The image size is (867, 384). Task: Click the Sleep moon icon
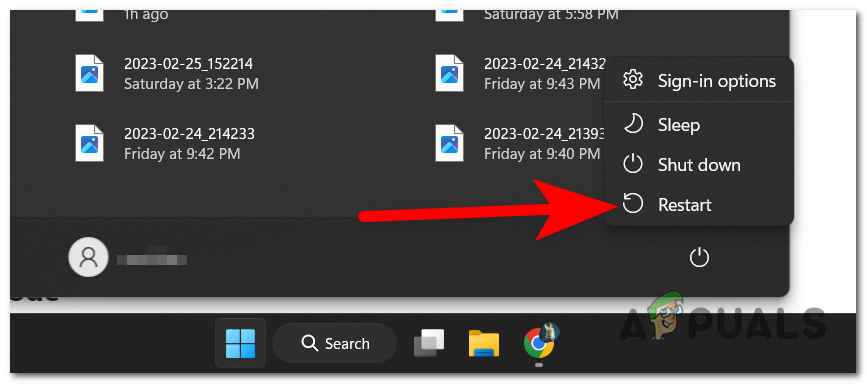[633, 124]
